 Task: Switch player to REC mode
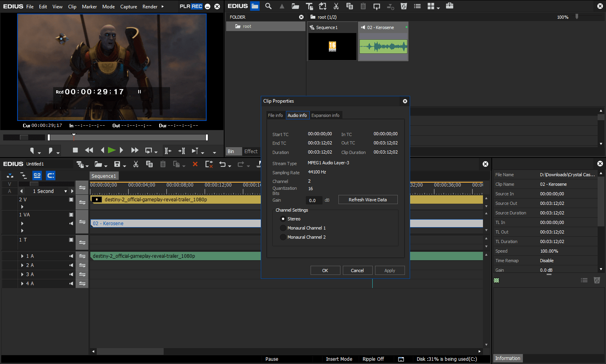tap(197, 6)
